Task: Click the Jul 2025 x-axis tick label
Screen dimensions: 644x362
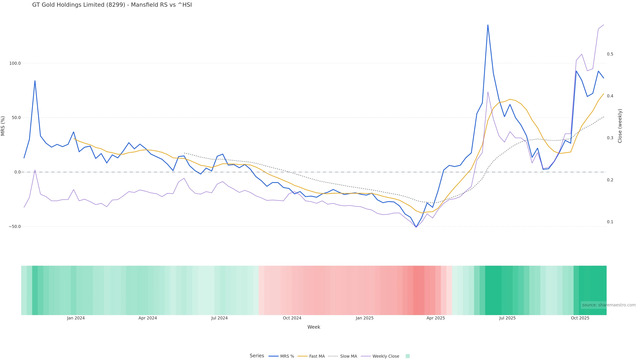Action: click(507, 318)
